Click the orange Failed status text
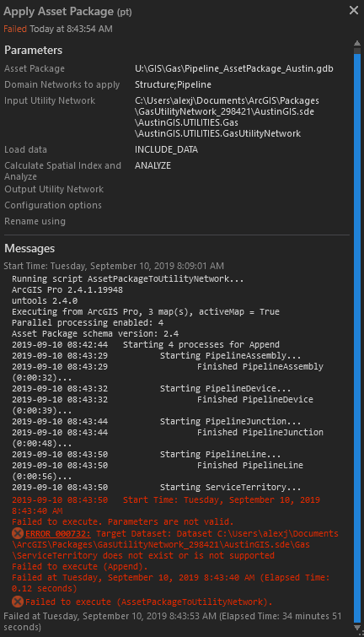This screenshot has width=364, height=637. pyautogui.click(x=15, y=29)
